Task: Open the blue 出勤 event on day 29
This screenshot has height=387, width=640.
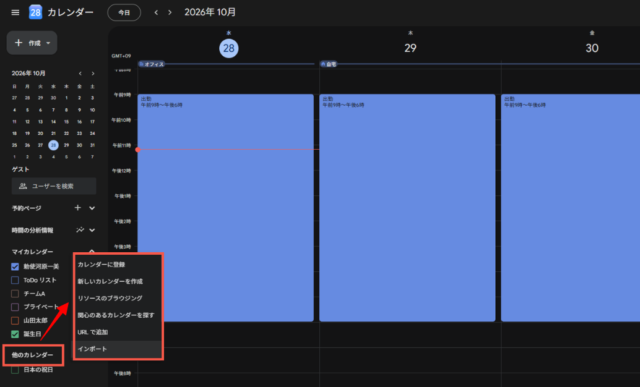Action: pos(407,208)
